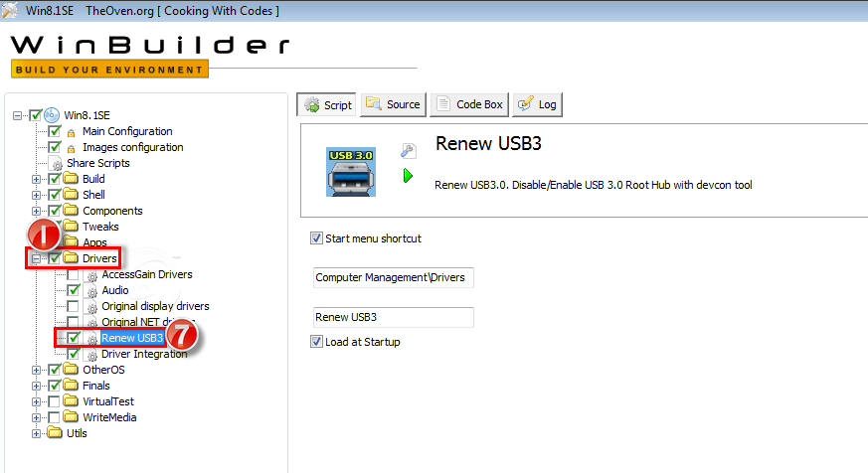
Task: Select the Original NET drivers script
Action: click(147, 322)
